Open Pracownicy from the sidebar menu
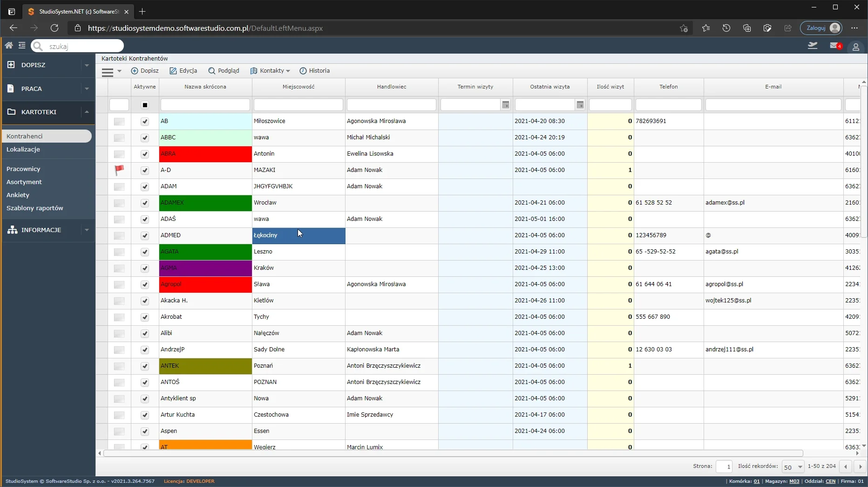Screen dimensions: 868x487 pyautogui.click(x=23, y=169)
